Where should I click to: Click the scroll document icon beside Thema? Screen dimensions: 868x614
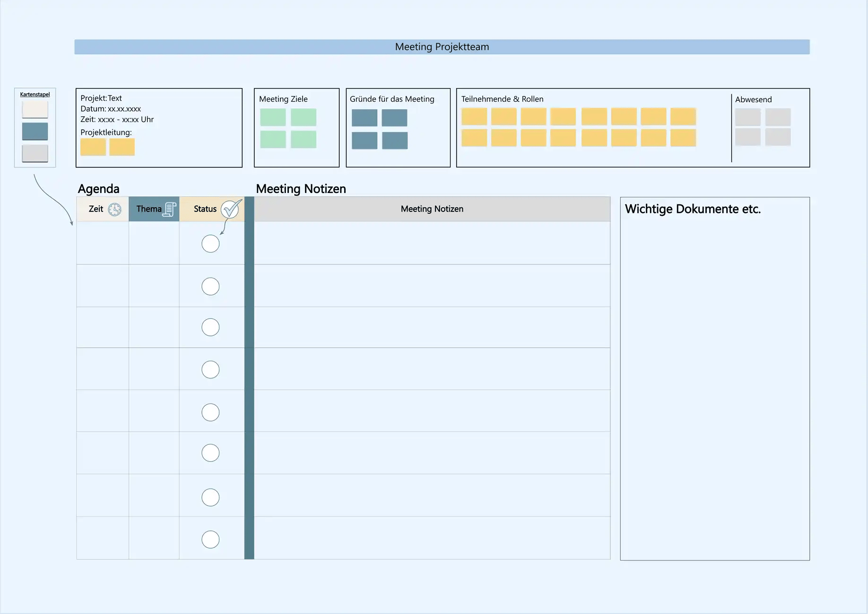pyautogui.click(x=170, y=209)
